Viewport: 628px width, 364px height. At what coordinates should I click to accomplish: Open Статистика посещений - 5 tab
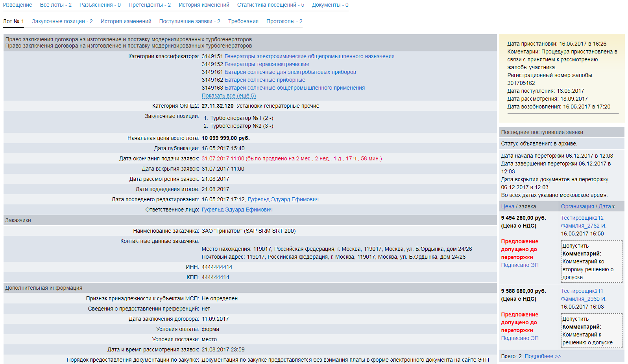[270, 5]
